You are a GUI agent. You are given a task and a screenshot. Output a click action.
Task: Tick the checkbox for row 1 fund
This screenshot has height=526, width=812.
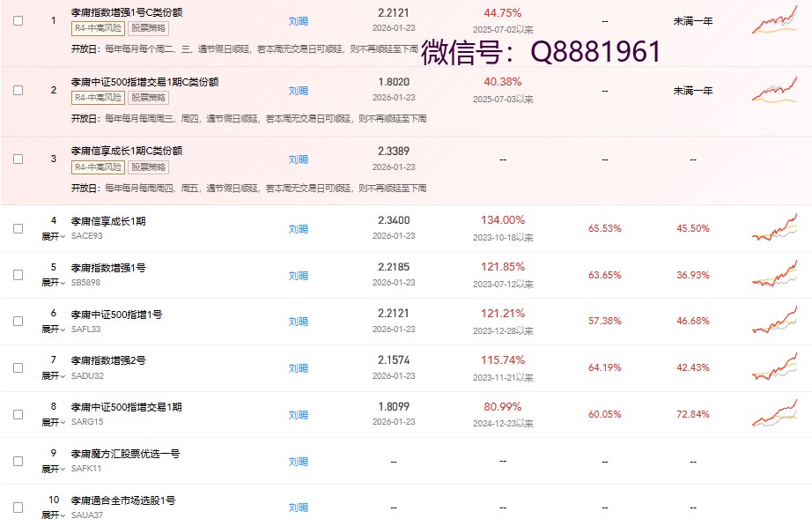tap(18, 20)
